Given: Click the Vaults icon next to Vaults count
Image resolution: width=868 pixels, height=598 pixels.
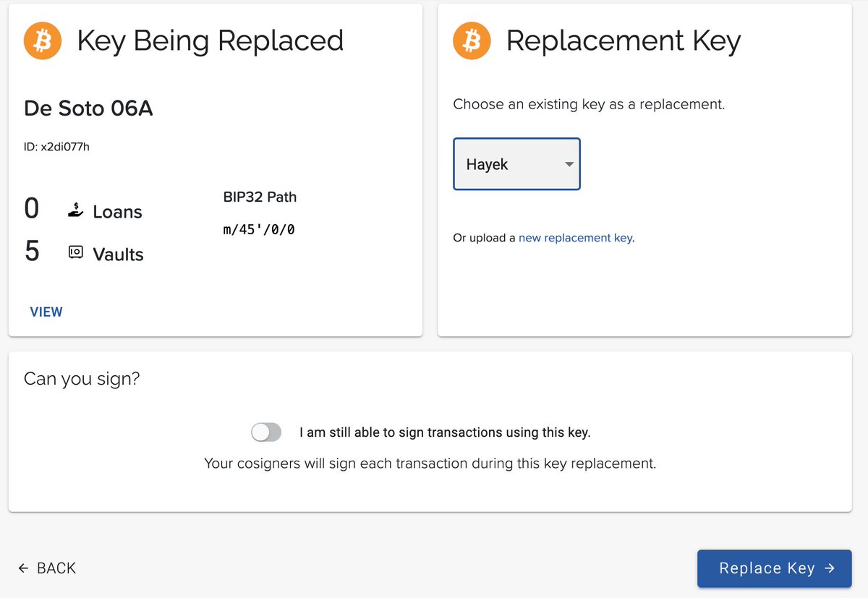Looking at the screenshot, I should pyautogui.click(x=75, y=254).
